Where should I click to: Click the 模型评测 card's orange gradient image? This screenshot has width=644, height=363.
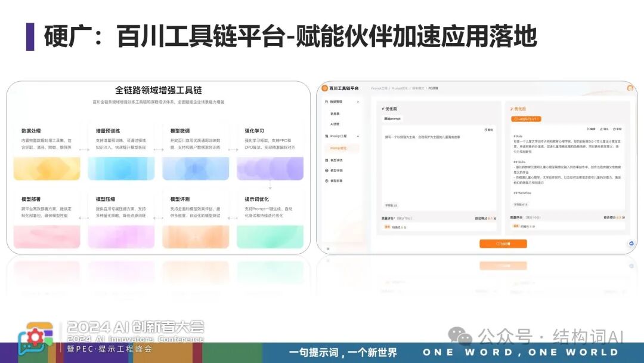pos(196,236)
